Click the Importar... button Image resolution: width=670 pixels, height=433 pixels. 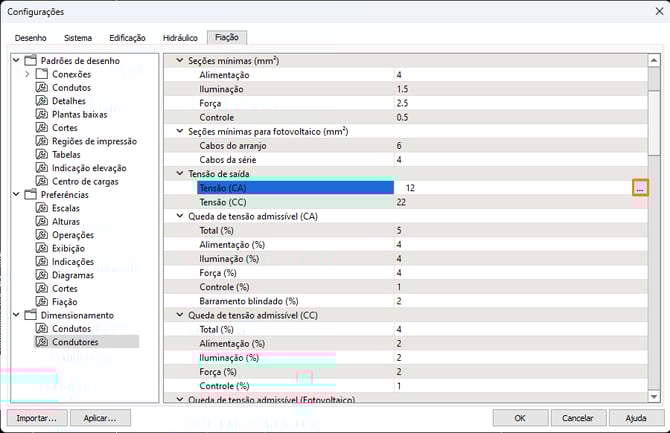pos(36,418)
